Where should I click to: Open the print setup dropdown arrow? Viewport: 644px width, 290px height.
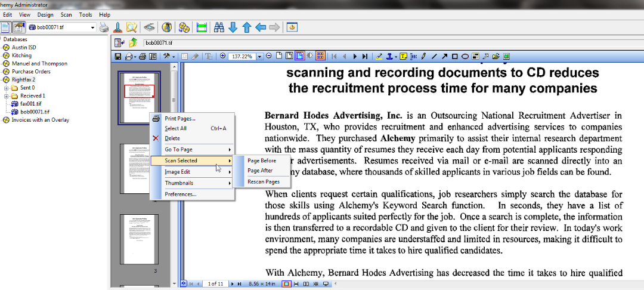[135, 57]
